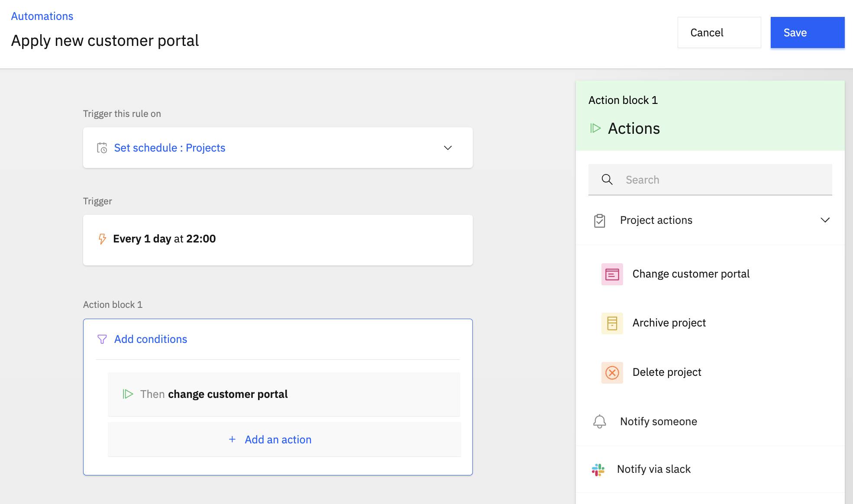This screenshot has height=504, width=853.
Task: Click the orange Delete project icon
Action: [x=612, y=372]
